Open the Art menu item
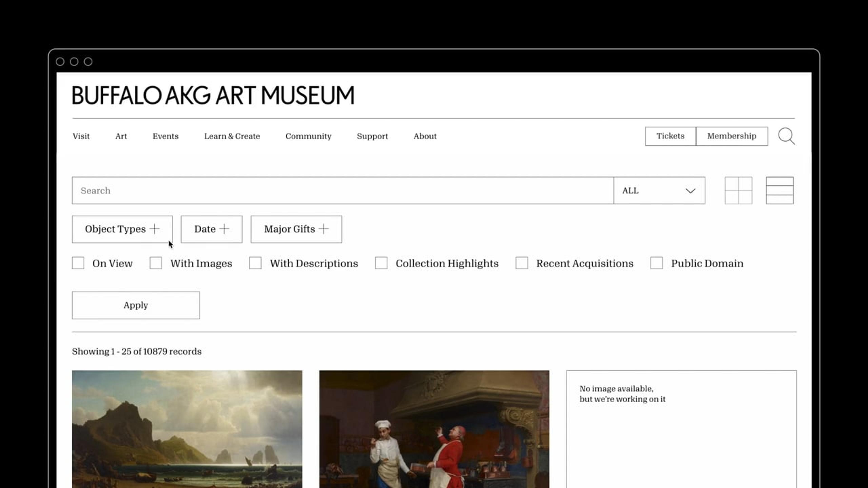This screenshot has height=488, width=868. 121,136
